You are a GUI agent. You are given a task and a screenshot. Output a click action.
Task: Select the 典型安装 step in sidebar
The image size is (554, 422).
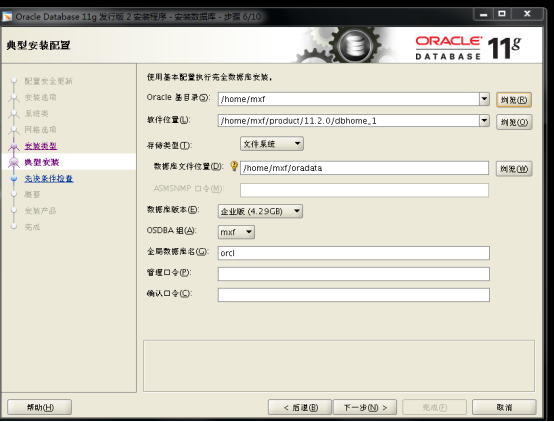(42, 162)
